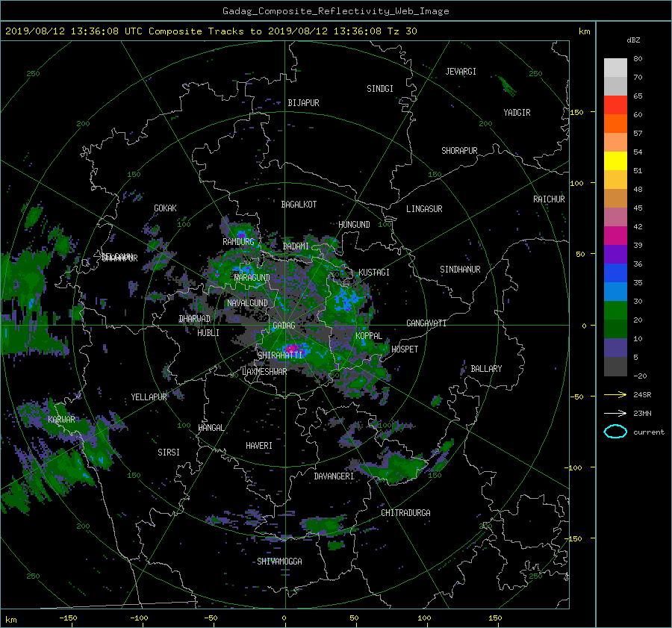
Task: Click the yellow 24SR arrow legend icon
Action: (x=615, y=394)
